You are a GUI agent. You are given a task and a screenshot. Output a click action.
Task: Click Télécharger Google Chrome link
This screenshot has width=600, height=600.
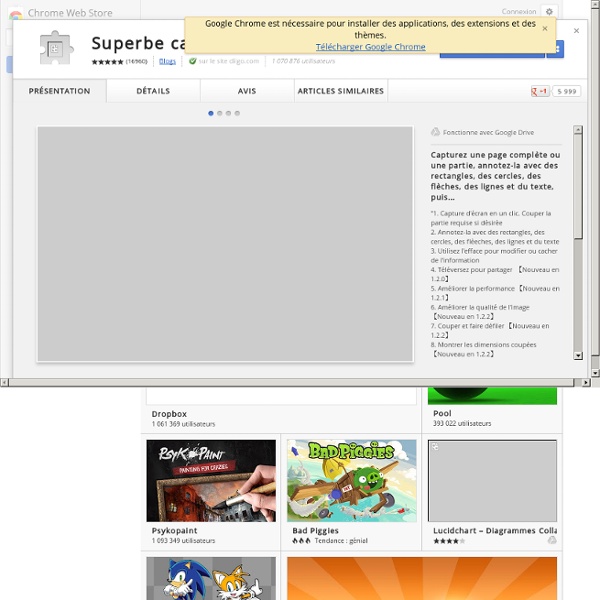pos(370,47)
